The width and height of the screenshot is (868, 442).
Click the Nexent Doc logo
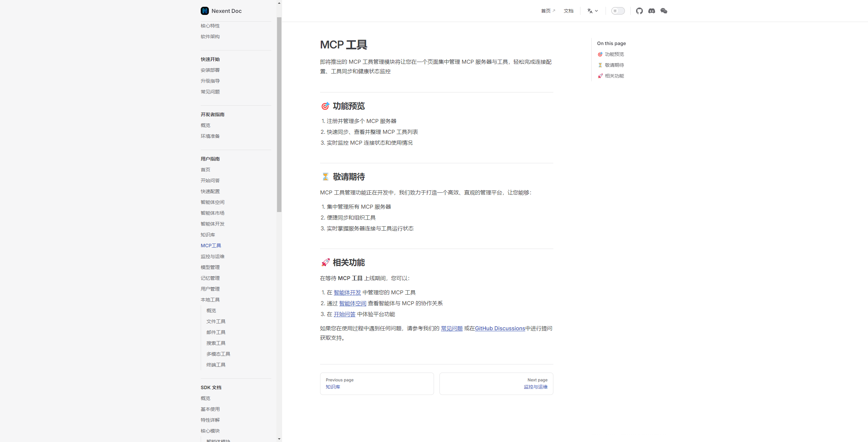tap(221, 11)
